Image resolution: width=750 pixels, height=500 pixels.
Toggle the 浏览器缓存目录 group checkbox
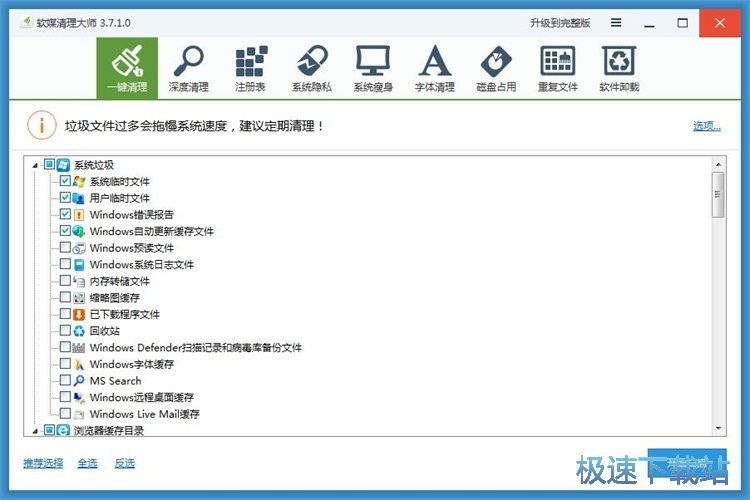tap(49, 430)
